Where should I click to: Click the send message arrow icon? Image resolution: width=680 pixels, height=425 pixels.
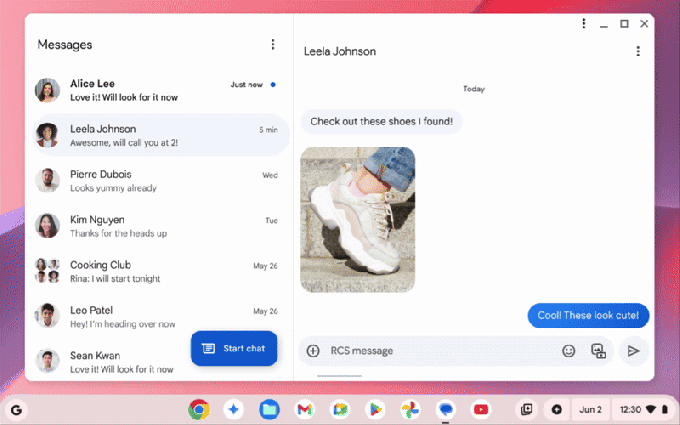coord(633,350)
